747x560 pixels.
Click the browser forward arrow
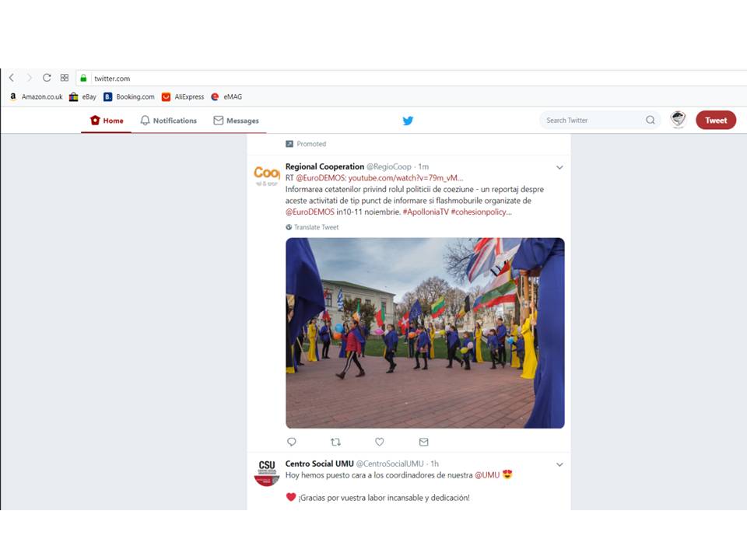tap(29, 78)
